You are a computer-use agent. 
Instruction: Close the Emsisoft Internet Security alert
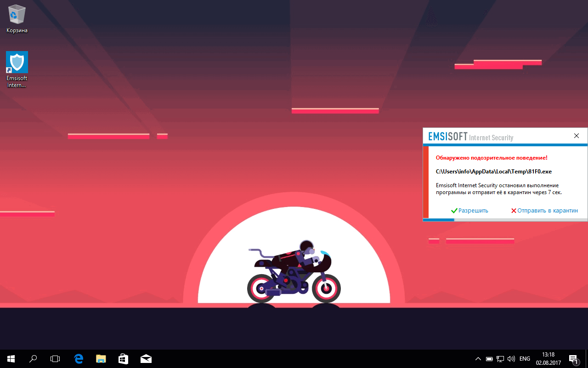click(x=577, y=136)
